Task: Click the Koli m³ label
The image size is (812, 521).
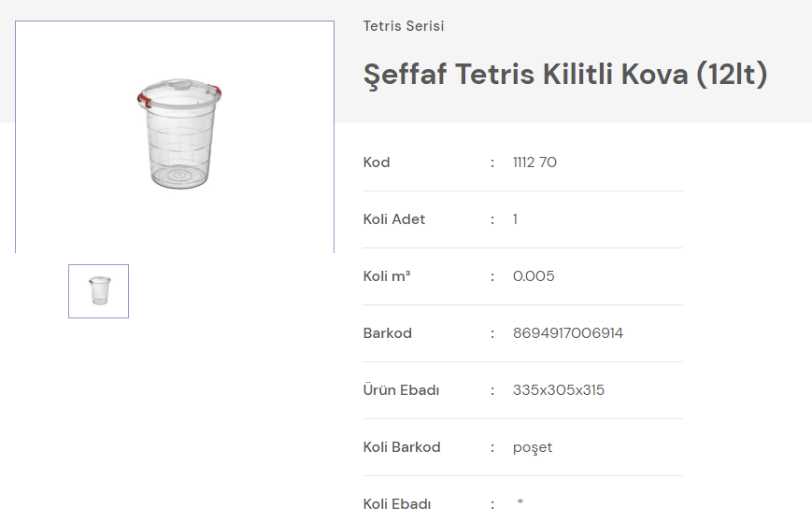Action: pos(387,276)
